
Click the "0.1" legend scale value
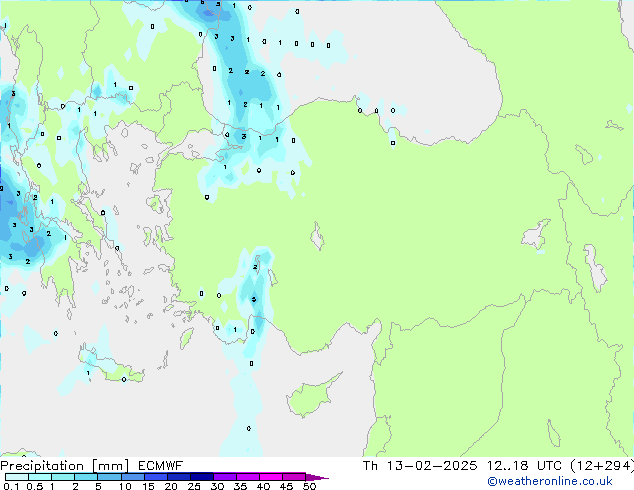click(x=11, y=486)
